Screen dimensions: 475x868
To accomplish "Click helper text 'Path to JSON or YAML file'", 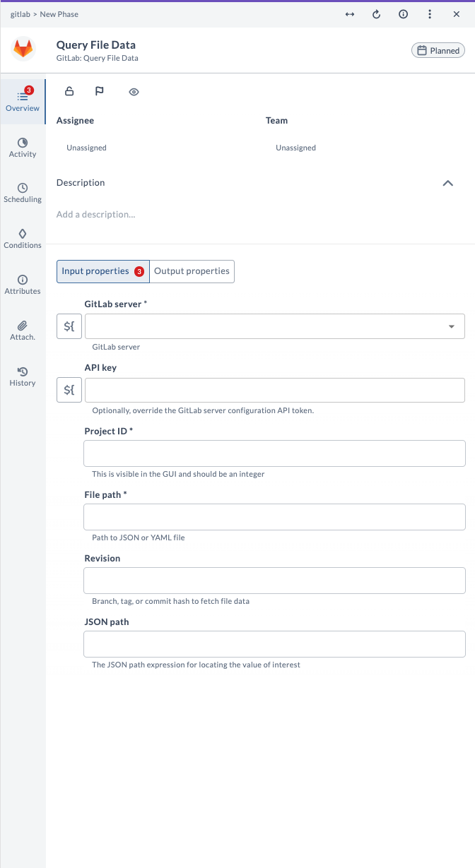I will click(139, 537).
